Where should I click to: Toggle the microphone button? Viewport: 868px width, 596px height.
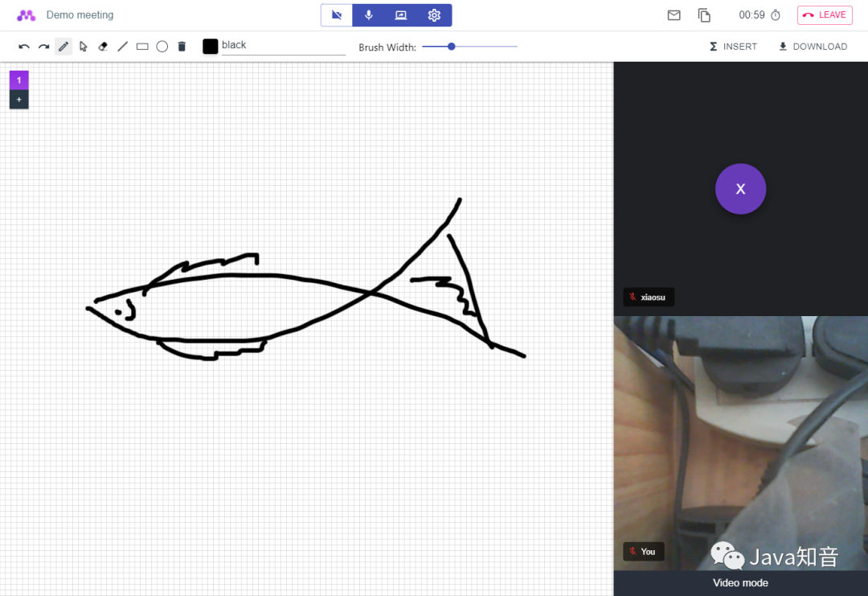tap(369, 15)
